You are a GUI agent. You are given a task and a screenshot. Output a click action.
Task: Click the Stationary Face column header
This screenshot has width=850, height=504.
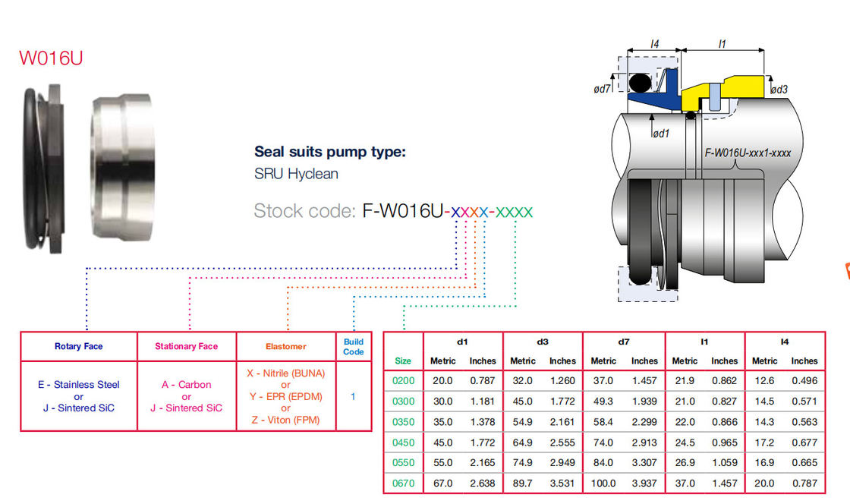coord(187,346)
